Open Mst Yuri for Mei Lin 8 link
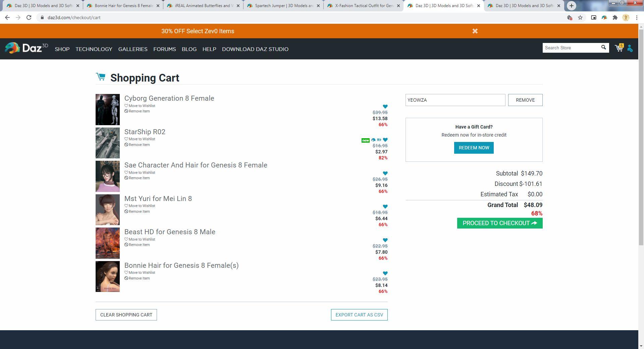This screenshot has width=644, height=349. point(158,199)
